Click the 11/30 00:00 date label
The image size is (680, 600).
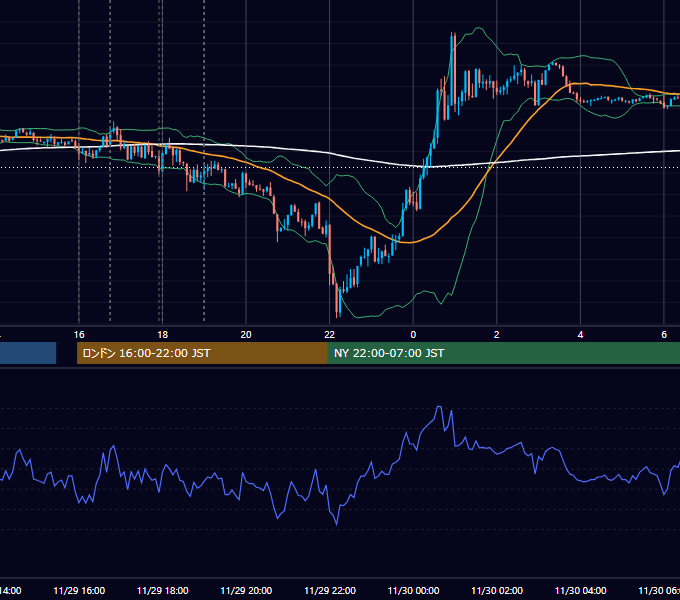tap(413, 590)
